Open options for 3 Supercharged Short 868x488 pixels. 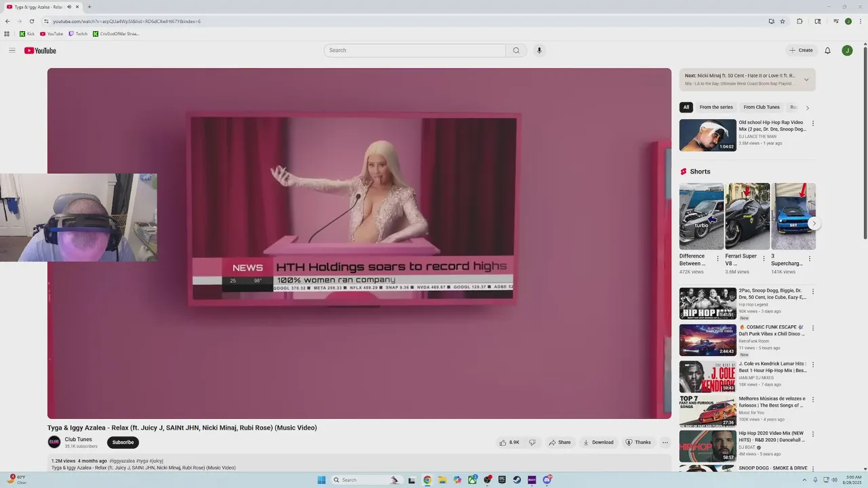pos(809,259)
